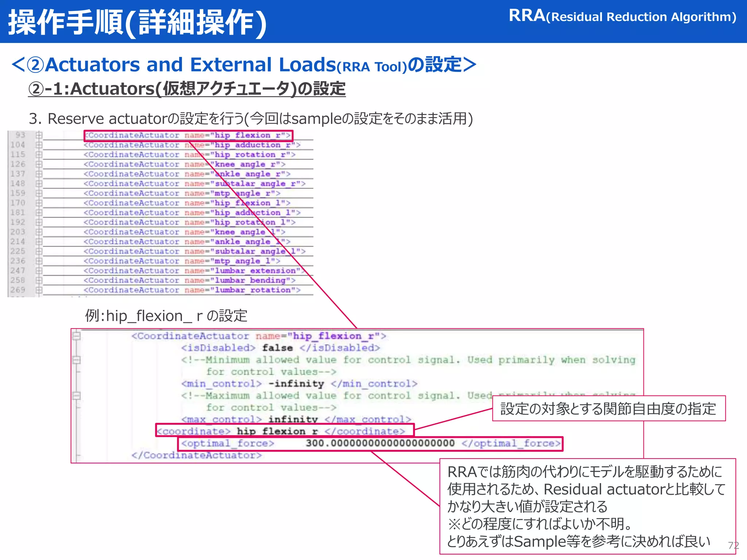Click the expanded CoordinateActuator name="hip_flexion_r" opening tag
Image resolution: width=747 pixels, height=560 pixels.
pyautogui.click(x=259, y=336)
